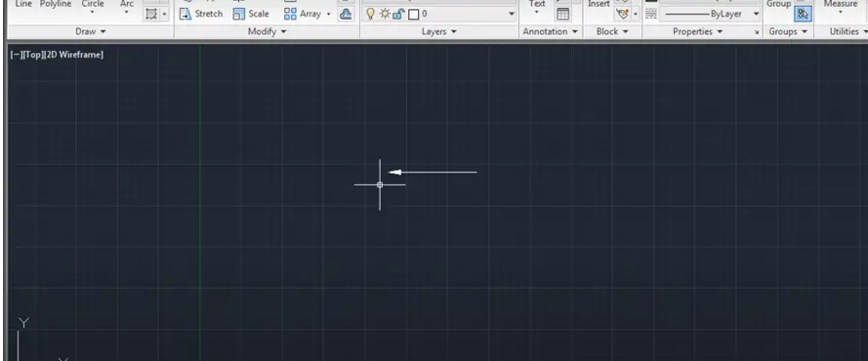Toggle the layer on/off lightbulb
Screen dimensions: 868x361
click(x=370, y=14)
